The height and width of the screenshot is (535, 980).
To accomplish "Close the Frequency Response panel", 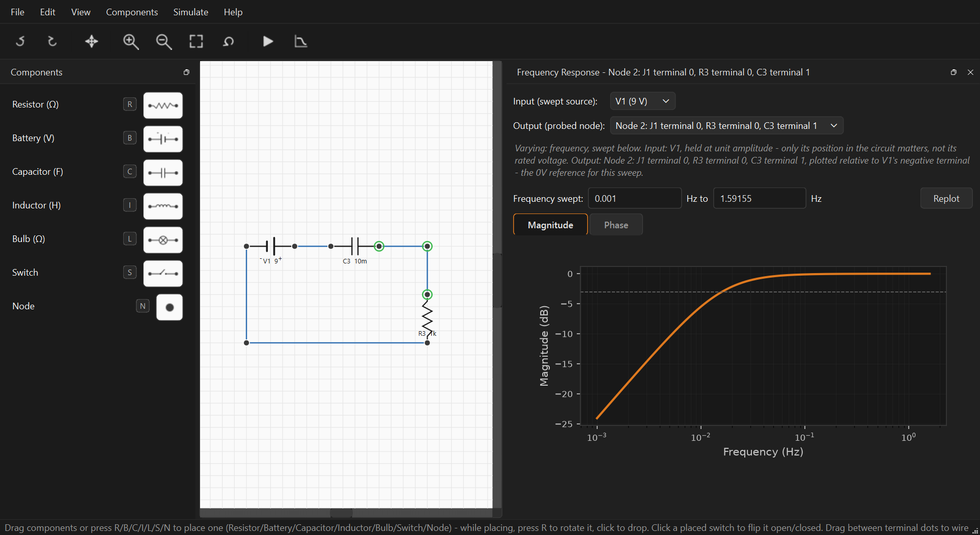I will click(970, 72).
